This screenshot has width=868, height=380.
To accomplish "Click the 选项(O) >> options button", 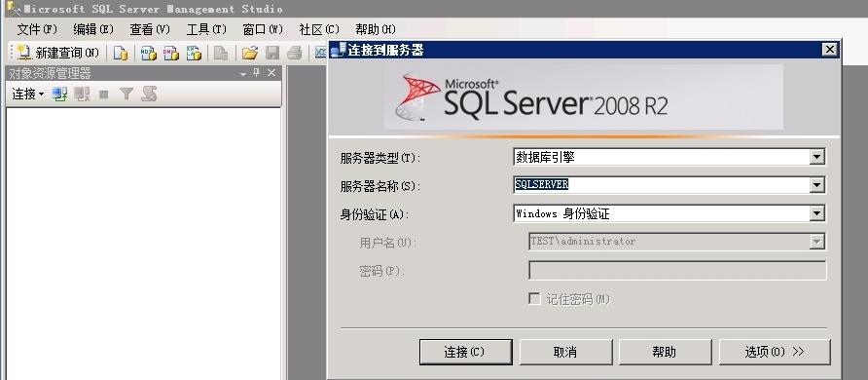I will 775,352.
